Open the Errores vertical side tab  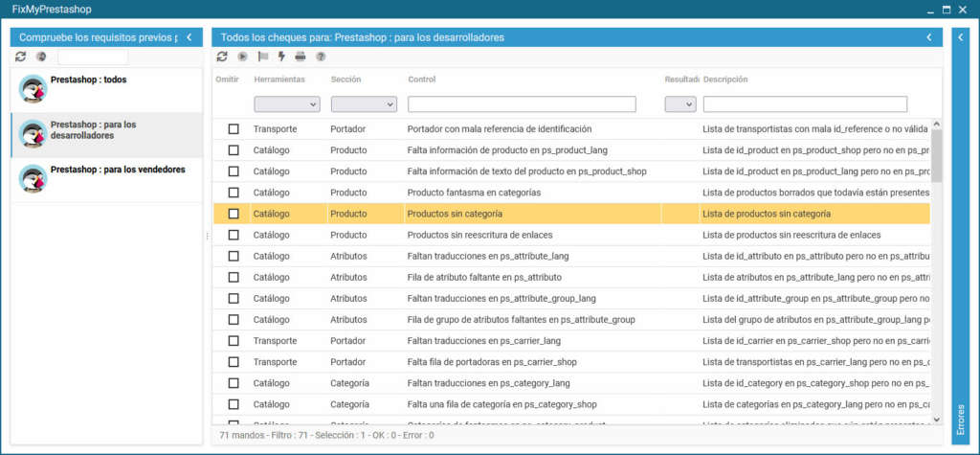tap(961, 420)
